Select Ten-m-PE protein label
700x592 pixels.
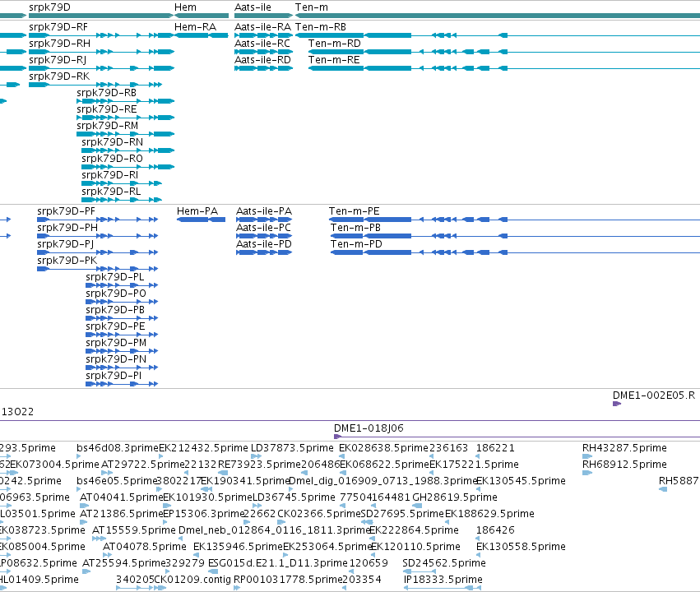[354, 211]
